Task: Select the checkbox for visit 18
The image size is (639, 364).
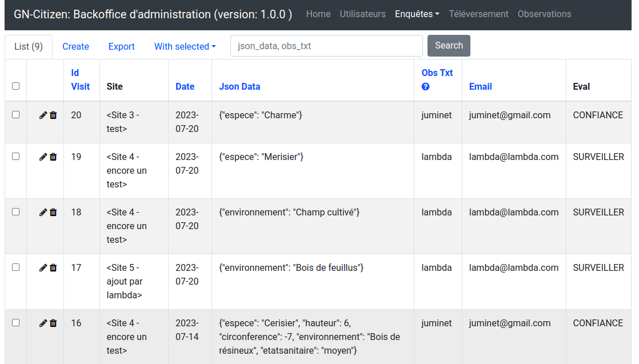Action: tap(16, 212)
